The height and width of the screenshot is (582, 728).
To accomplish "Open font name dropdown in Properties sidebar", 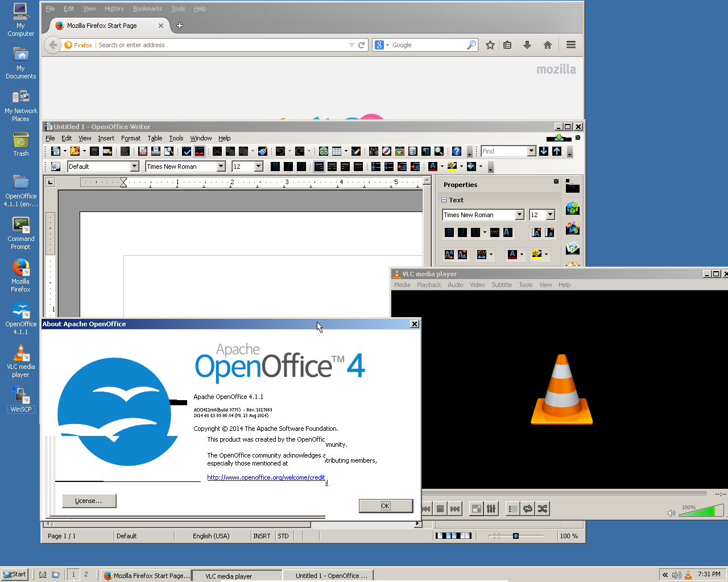I will coord(519,215).
